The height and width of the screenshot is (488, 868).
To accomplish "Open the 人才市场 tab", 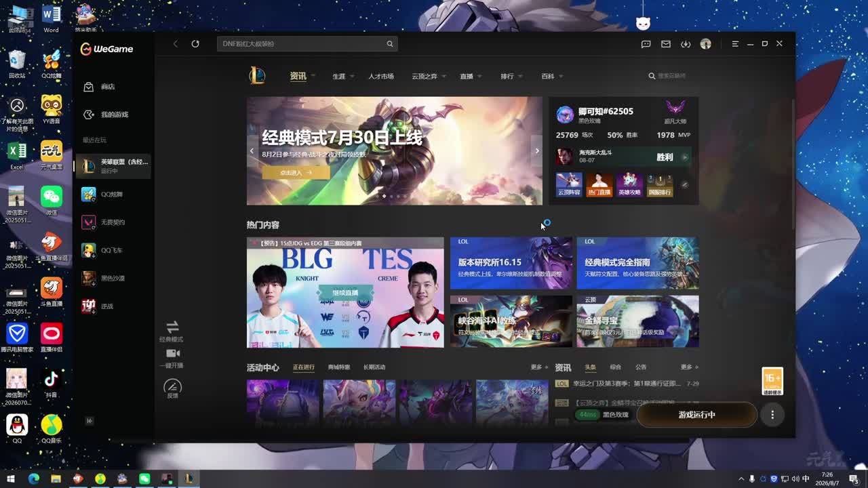I will pos(381,77).
